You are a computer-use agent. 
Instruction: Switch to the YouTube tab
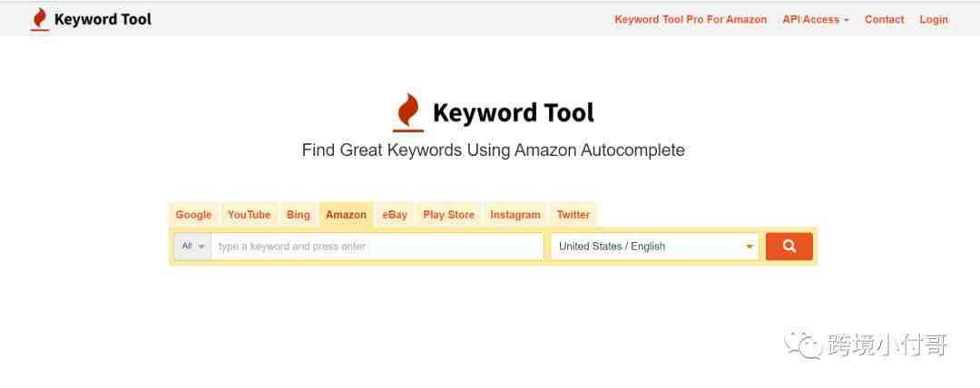point(250,214)
